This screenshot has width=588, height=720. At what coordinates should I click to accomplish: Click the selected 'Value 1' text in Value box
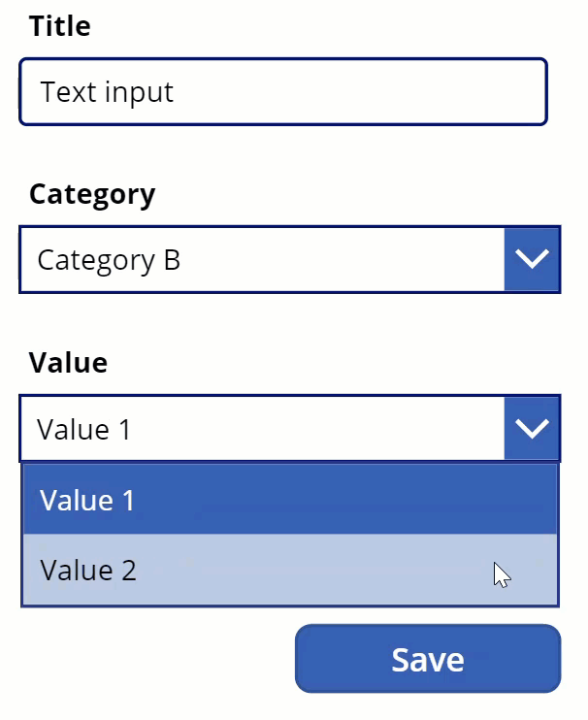[x=83, y=429]
